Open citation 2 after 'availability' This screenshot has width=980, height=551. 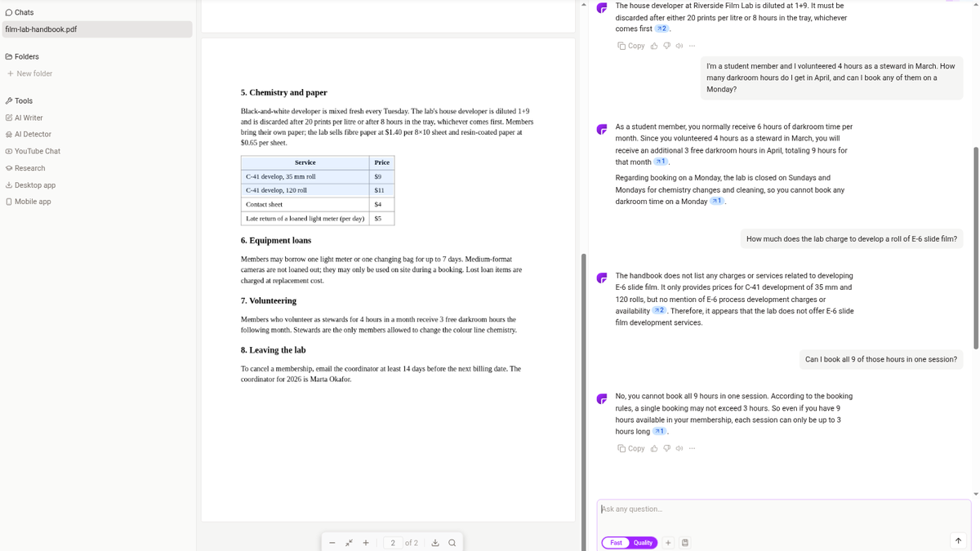tap(661, 311)
